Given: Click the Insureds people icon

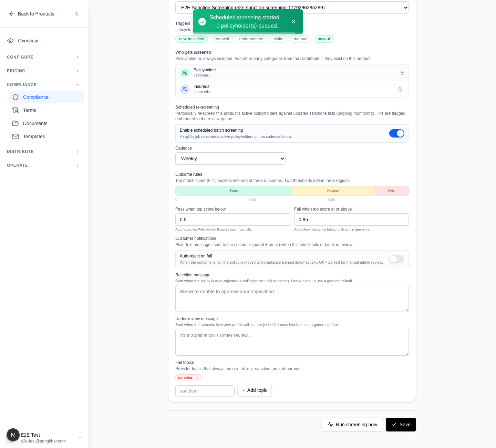Looking at the screenshot, I should pyautogui.click(x=185, y=89).
